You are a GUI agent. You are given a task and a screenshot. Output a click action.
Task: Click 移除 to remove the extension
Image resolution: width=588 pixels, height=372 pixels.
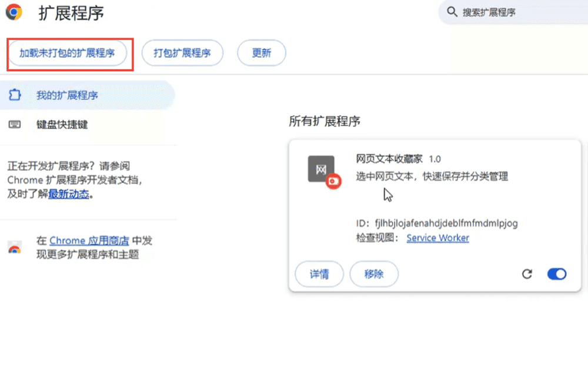tap(374, 274)
